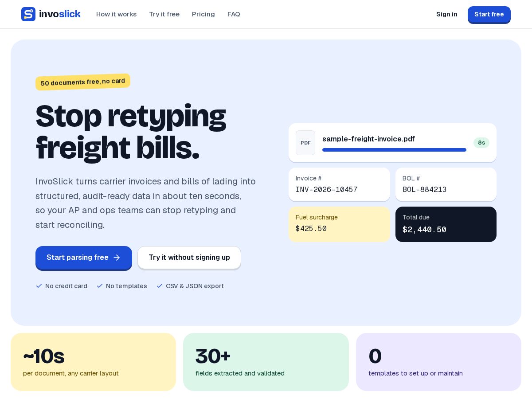Image resolution: width=532 pixels, height=399 pixels.
Task: Click templates to set up or maintain
Action: 415,373
